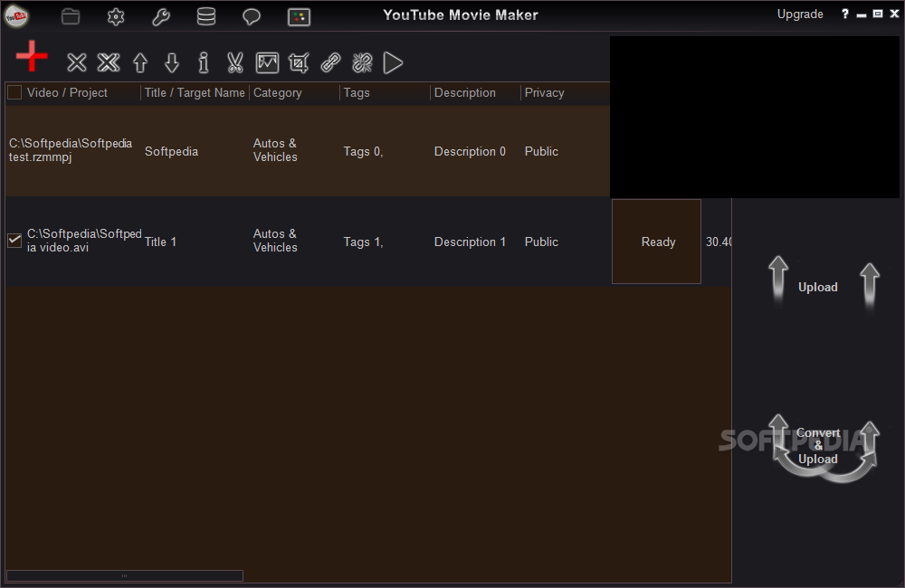Click Public privacy in Title 1 row
Image resolution: width=905 pixels, height=588 pixels.
point(541,242)
